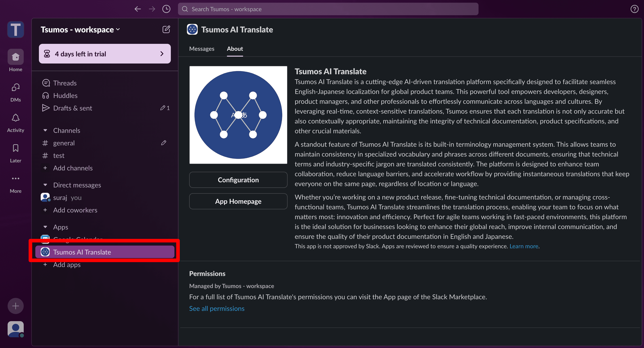Collapse the Apps section

pos(45,227)
